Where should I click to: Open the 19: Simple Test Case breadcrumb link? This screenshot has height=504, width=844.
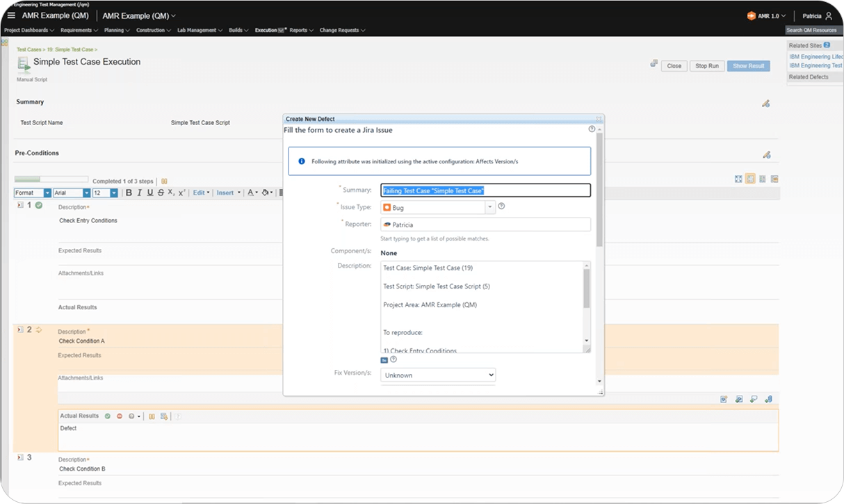click(70, 50)
